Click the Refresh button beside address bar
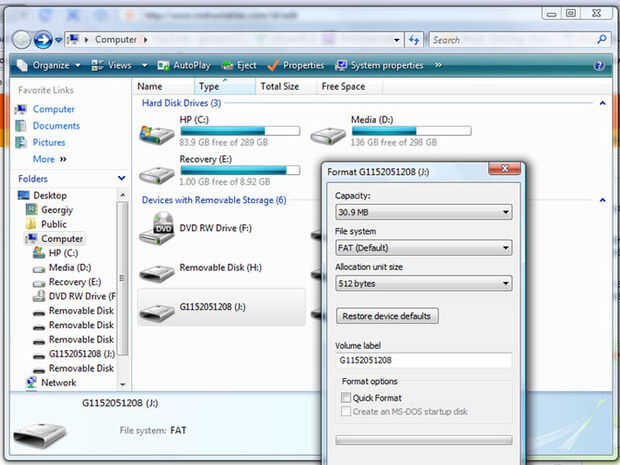The image size is (620, 465). coord(414,40)
